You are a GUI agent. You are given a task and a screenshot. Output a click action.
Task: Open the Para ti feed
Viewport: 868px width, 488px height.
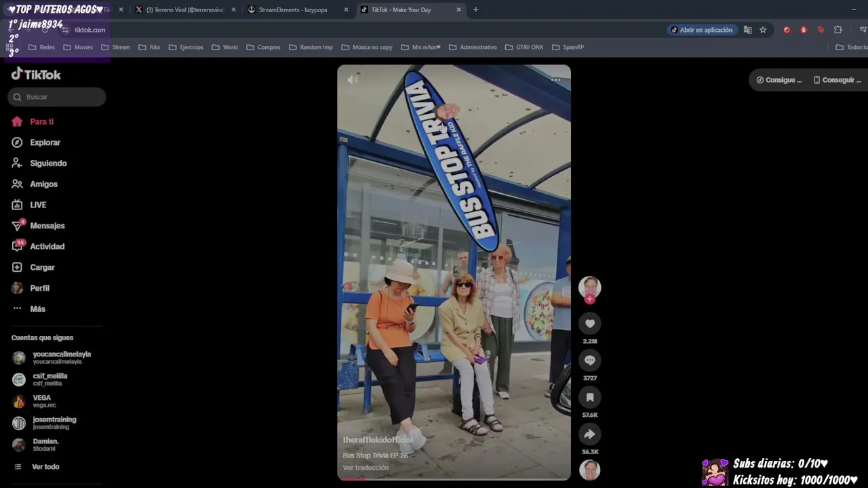(33, 122)
